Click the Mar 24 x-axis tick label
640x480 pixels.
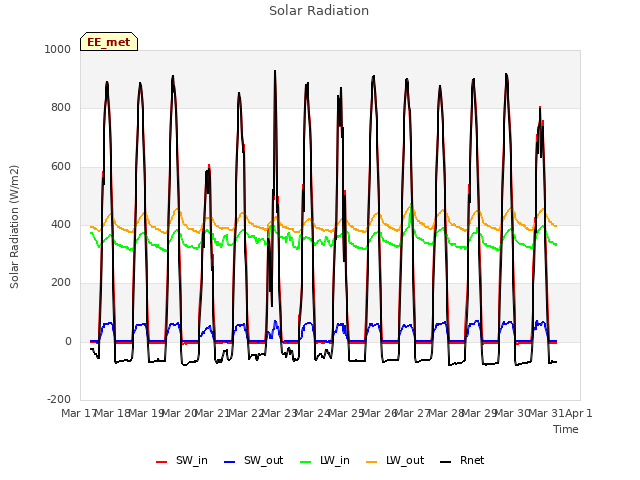[x=313, y=413]
